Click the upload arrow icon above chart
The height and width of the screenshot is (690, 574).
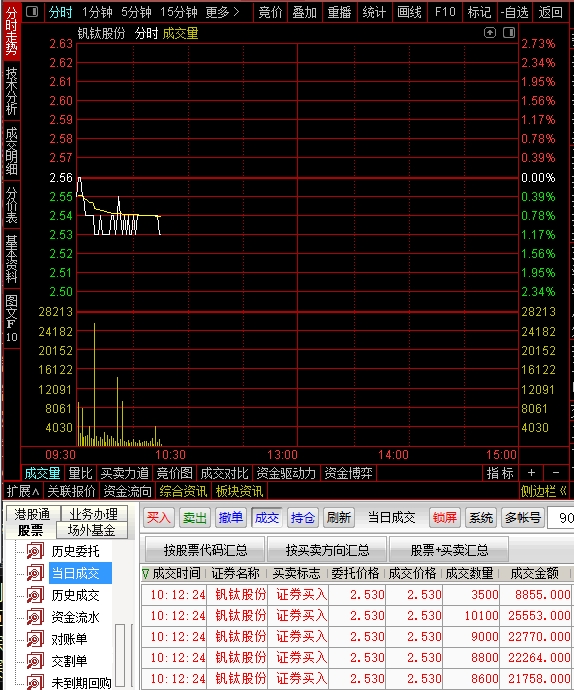click(x=489, y=33)
